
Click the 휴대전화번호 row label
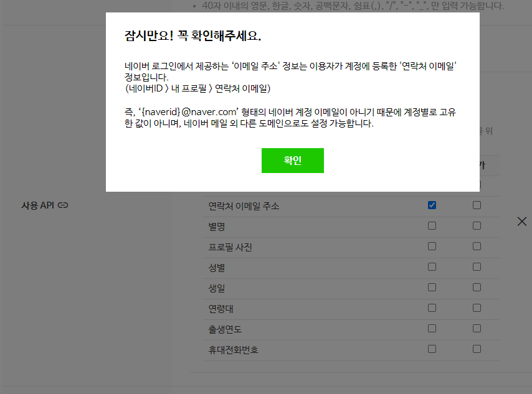point(234,350)
